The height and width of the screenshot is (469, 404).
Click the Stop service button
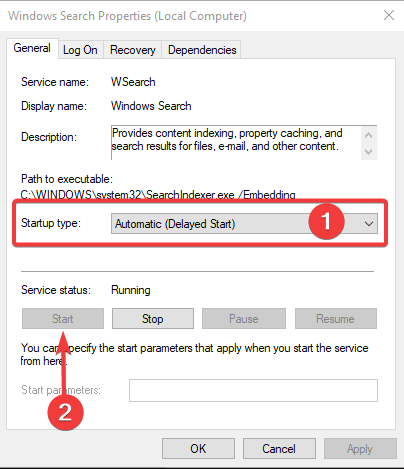pos(153,319)
